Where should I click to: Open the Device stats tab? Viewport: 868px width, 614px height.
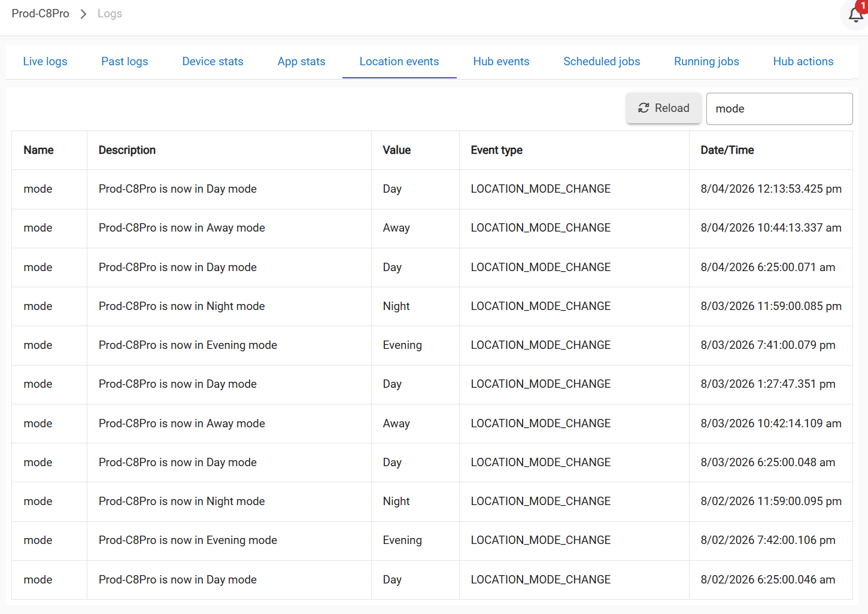tap(213, 62)
